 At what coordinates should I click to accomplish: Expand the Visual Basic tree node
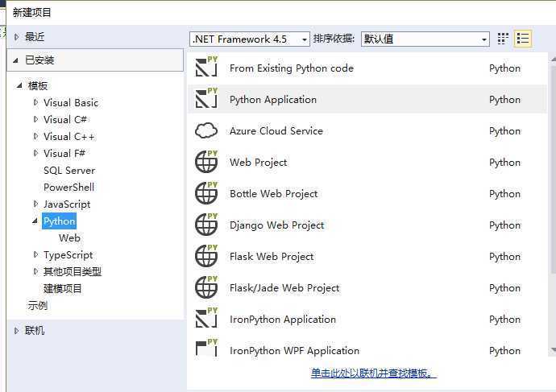36,102
